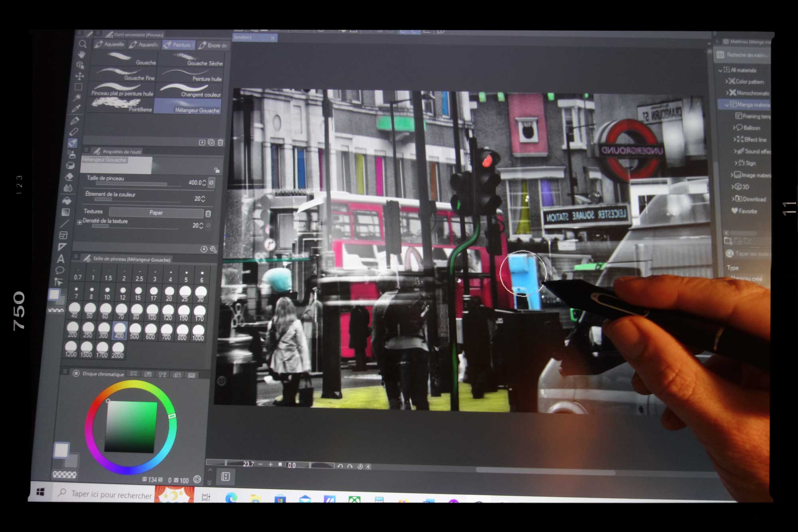Select the Fill bucket tool
This screenshot has width=798, height=532.
(x=67, y=200)
